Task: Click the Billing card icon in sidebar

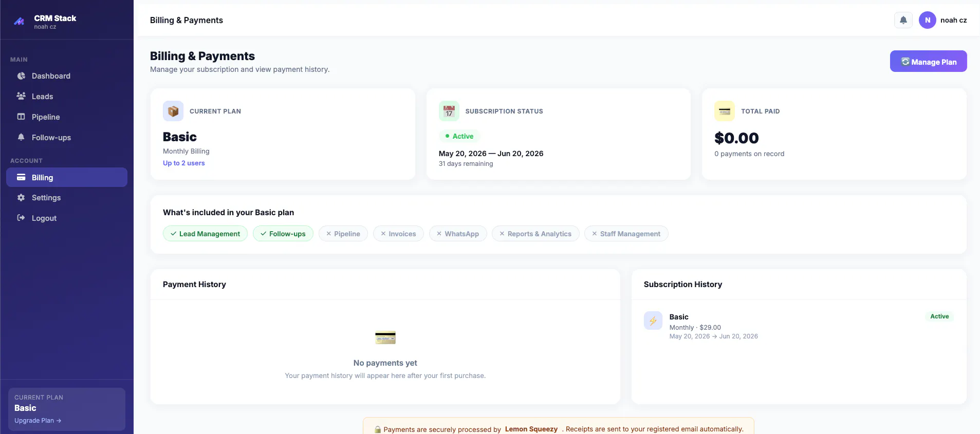Action: coord(21,177)
